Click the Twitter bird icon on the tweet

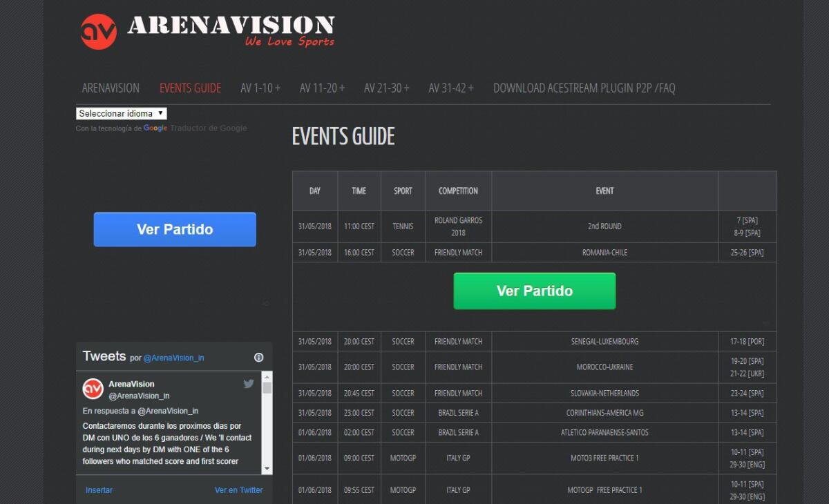[249, 383]
